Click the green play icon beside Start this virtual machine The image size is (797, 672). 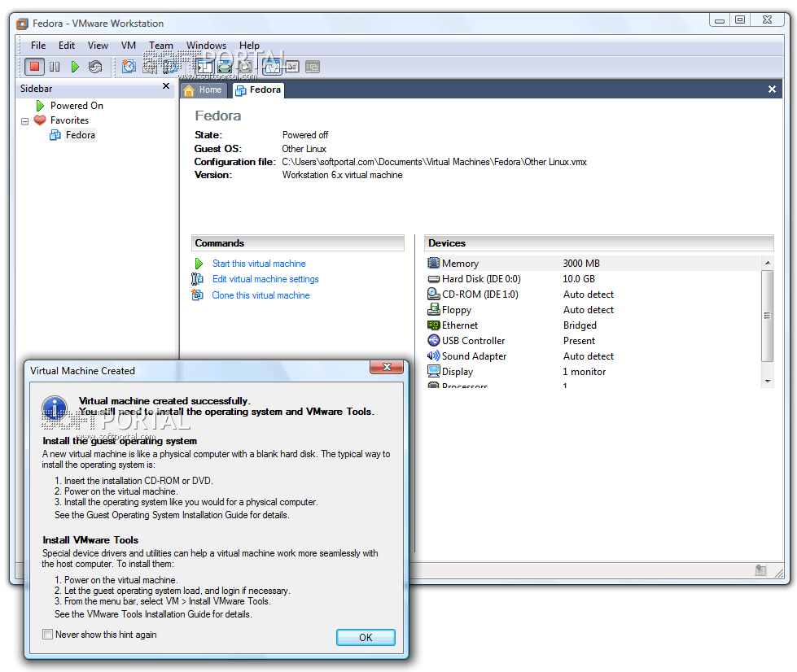[199, 264]
